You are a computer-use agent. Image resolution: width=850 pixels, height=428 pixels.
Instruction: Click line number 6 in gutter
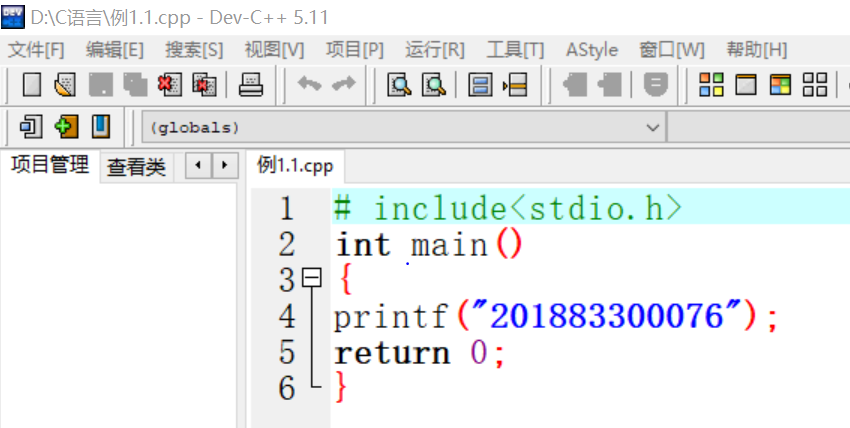[287, 388]
